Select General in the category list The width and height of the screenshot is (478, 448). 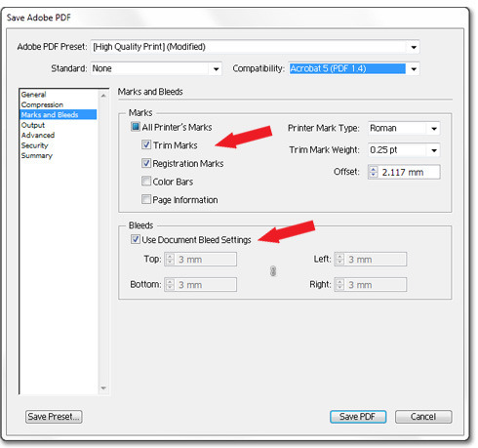[33, 95]
